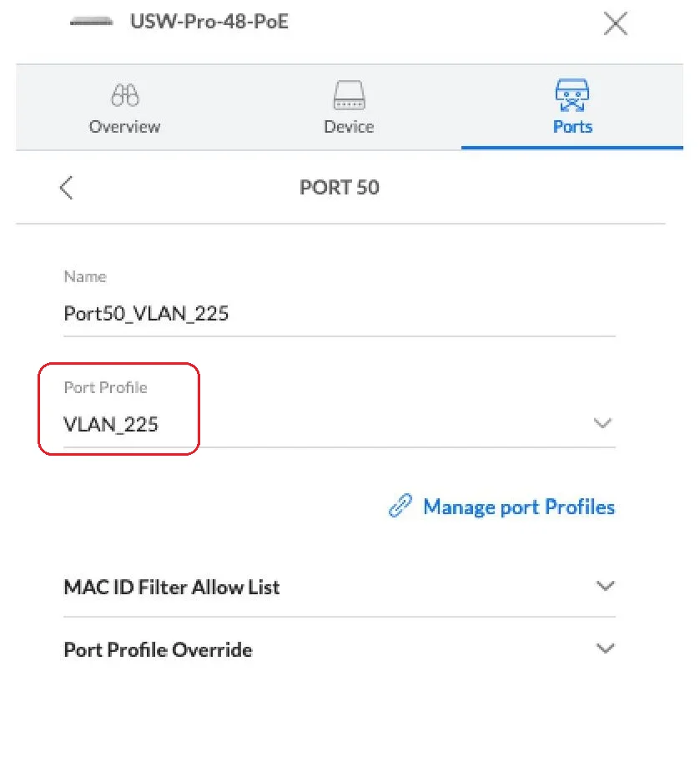The height and width of the screenshot is (757, 700).
Task: Switch to the Overview tab label
Action: click(x=125, y=127)
